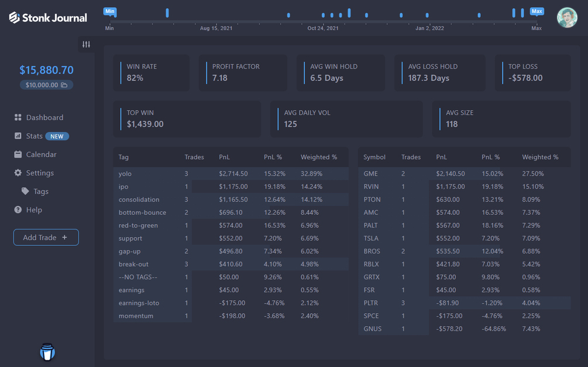Click the coffee cup icon at the bottom
Image resolution: width=588 pixels, height=367 pixels.
point(47,352)
